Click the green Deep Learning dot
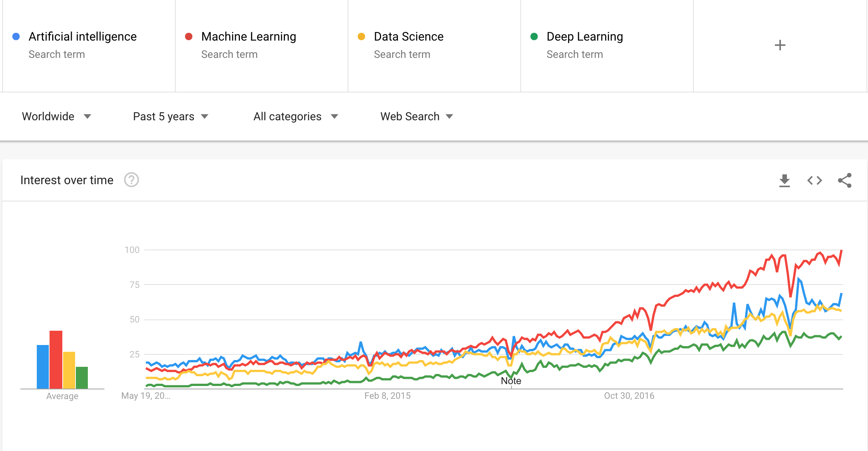Image resolution: width=868 pixels, height=451 pixels. (534, 36)
